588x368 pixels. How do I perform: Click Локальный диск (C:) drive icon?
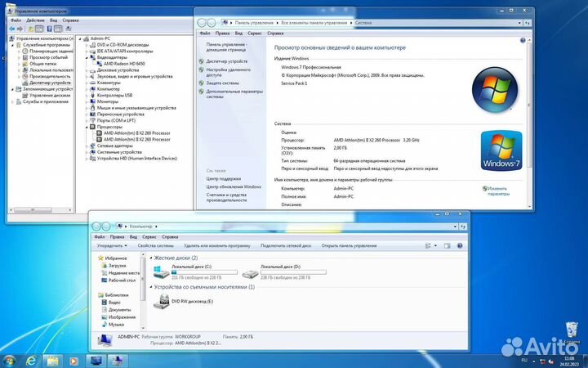point(161,272)
